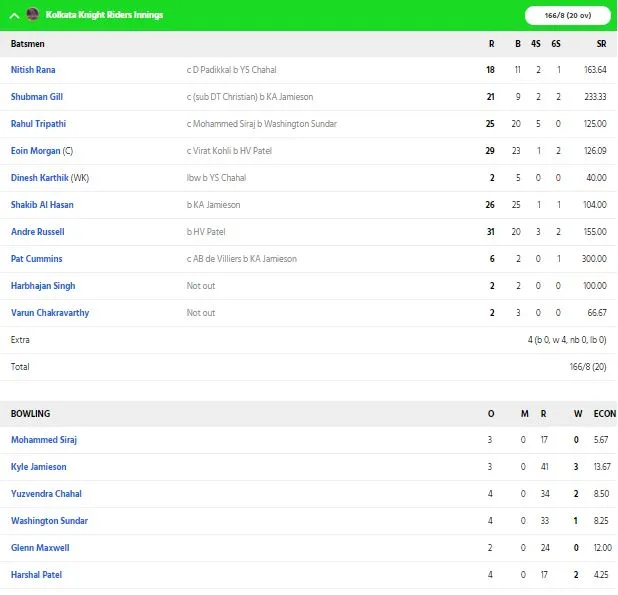Click the 'BOWLING' section header
Screen dimensions: 618x595
(30, 414)
